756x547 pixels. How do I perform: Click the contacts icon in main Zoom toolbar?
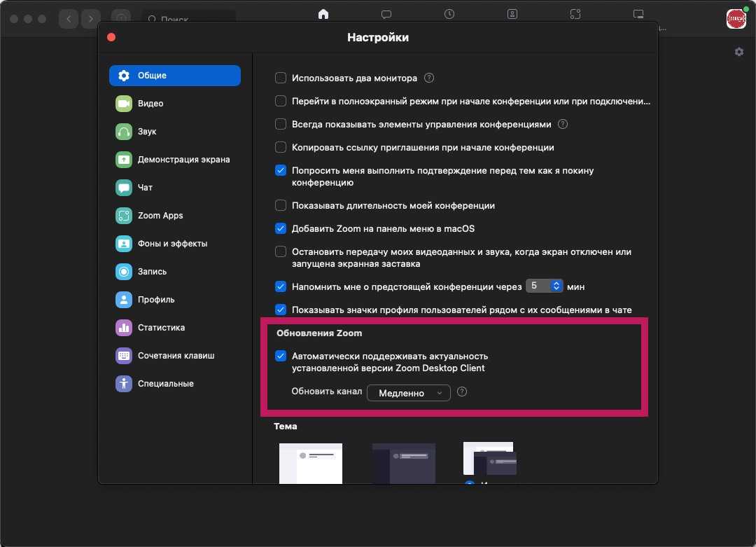coord(512,14)
